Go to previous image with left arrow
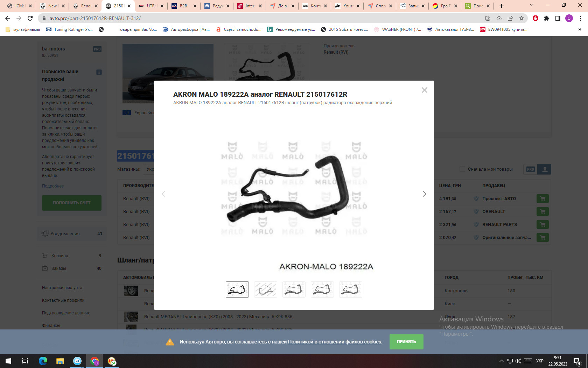The width and height of the screenshot is (588, 368). click(163, 194)
